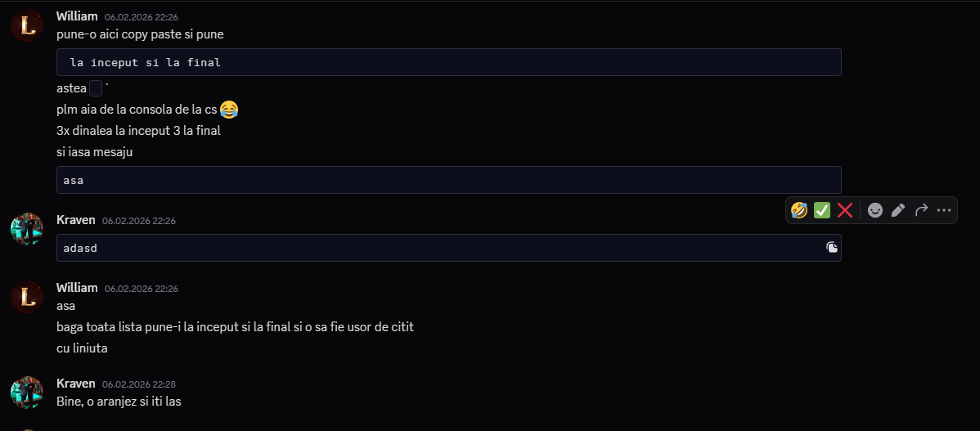
Task: Click username William above "pune-o aici copy paste"
Action: pyautogui.click(x=77, y=16)
